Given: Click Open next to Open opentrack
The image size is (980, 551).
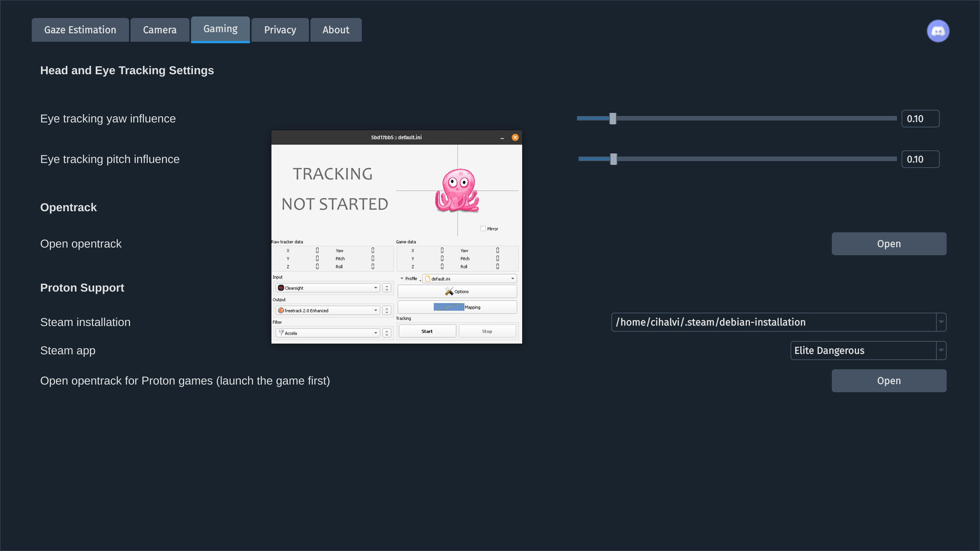Looking at the screenshot, I should tap(889, 243).
